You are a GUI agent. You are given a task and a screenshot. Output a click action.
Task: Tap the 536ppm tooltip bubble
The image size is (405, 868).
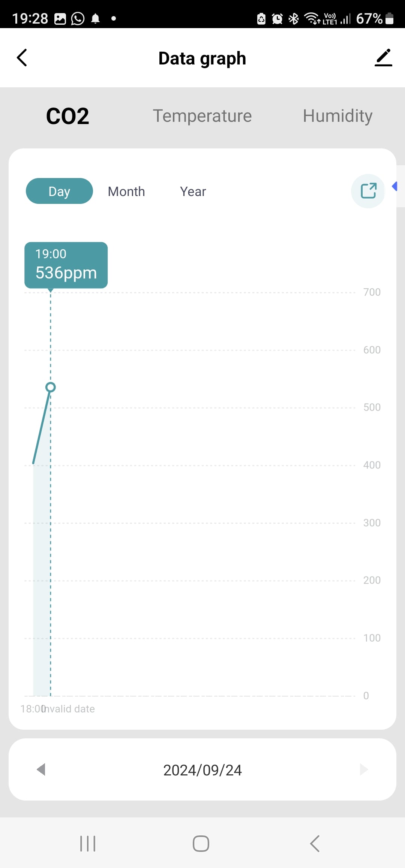click(x=66, y=265)
